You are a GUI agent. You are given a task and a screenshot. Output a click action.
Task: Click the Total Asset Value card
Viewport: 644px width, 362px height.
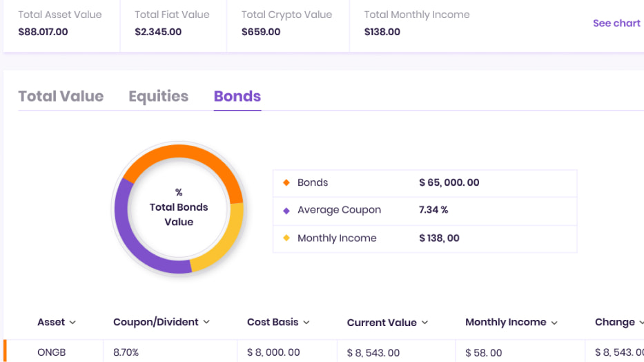coord(60,23)
